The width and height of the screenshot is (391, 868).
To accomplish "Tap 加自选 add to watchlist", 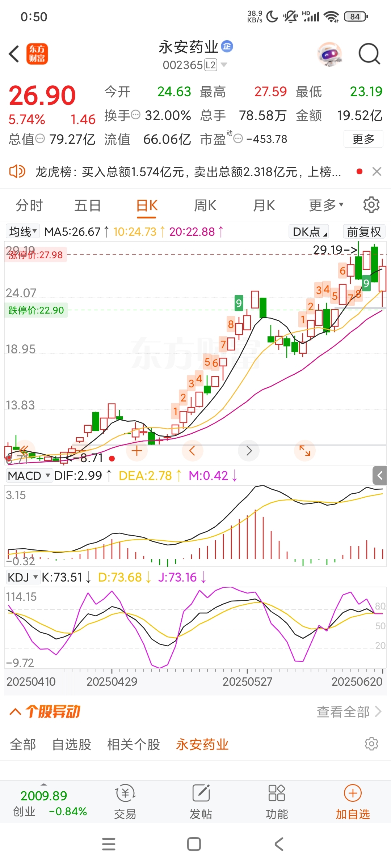I will pos(353,801).
